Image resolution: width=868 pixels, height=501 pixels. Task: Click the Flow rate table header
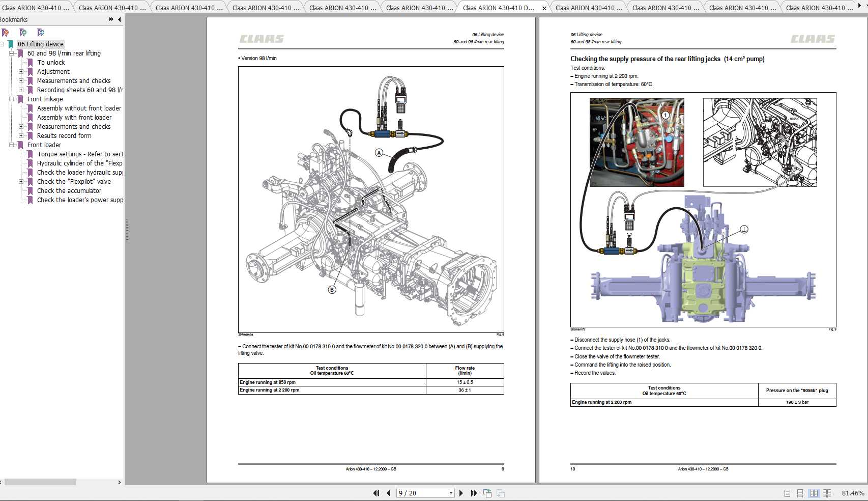465,371
